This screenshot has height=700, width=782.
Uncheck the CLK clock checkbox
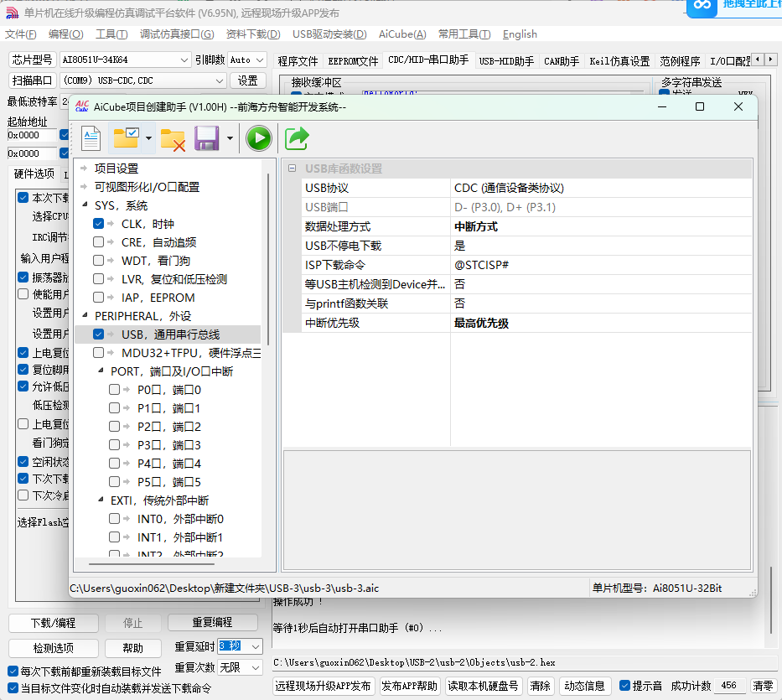[x=99, y=224]
